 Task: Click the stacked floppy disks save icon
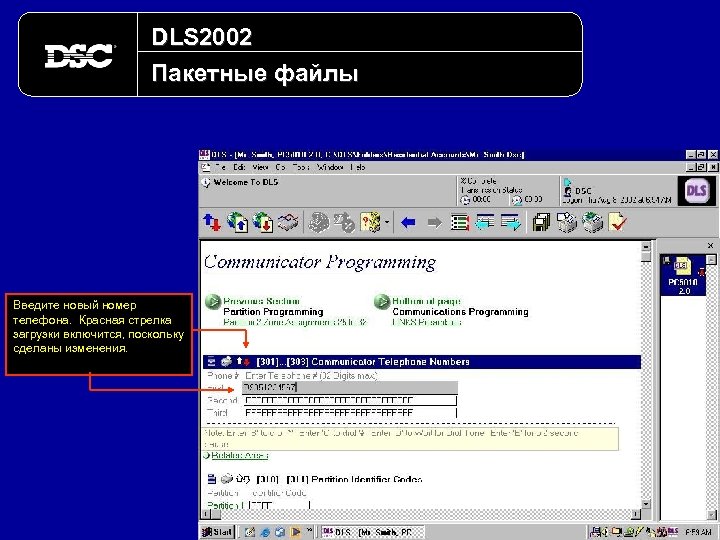coord(541,222)
